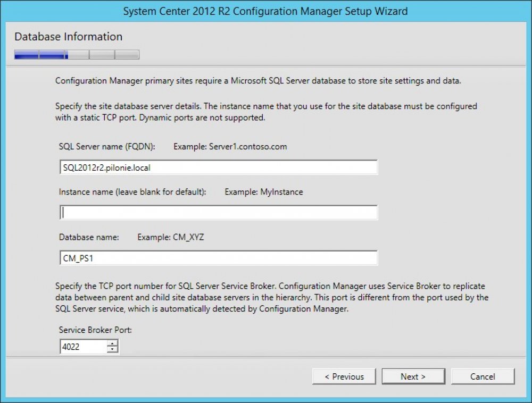Image resolution: width=532 pixels, height=403 pixels.
Task: Go back with the Previous button
Action: click(x=344, y=376)
